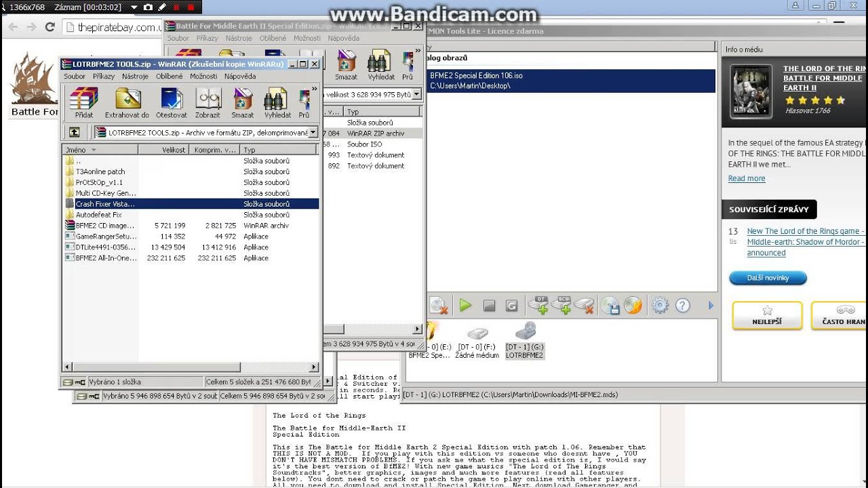Click Smazat icon in back WinRAR window
The width and height of the screenshot is (868, 488).
(x=346, y=65)
